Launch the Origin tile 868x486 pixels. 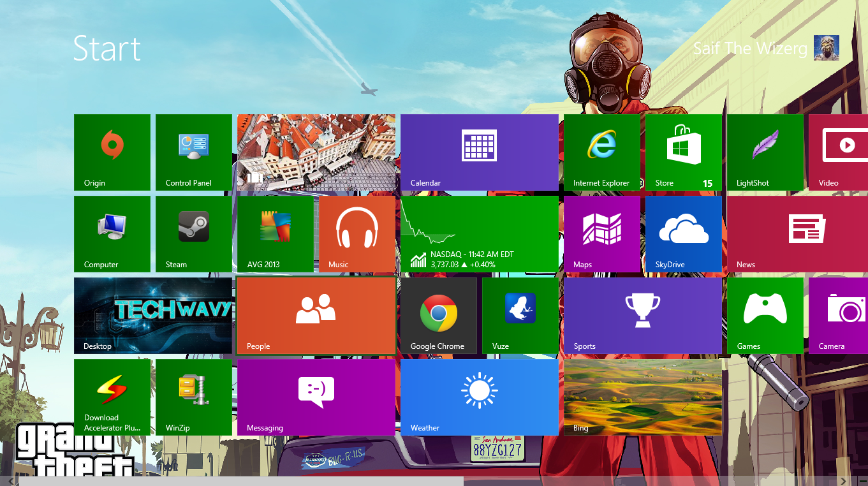pos(112,152)
